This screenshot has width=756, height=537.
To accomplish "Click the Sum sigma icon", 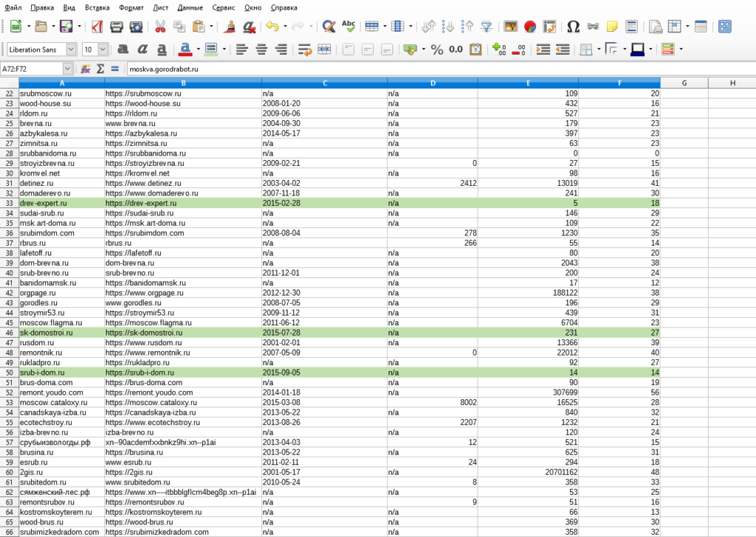I will [100, 69].
